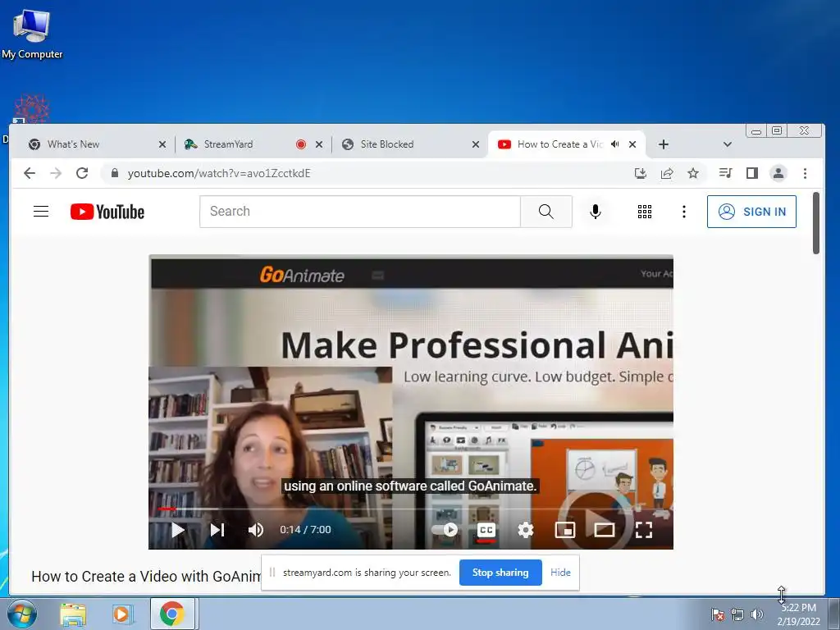
Task: Enter full screen mode
Action: 643,530
